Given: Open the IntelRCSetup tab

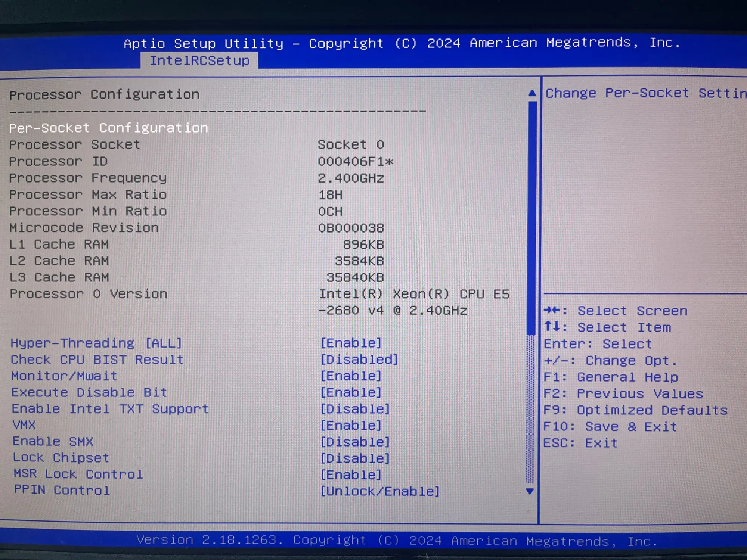Looking at the screenshot, I should click(x=199, y=61).
